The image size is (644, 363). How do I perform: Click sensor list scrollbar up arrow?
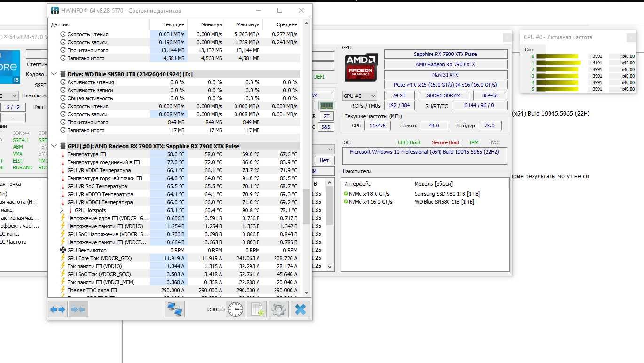coord(306,23)
